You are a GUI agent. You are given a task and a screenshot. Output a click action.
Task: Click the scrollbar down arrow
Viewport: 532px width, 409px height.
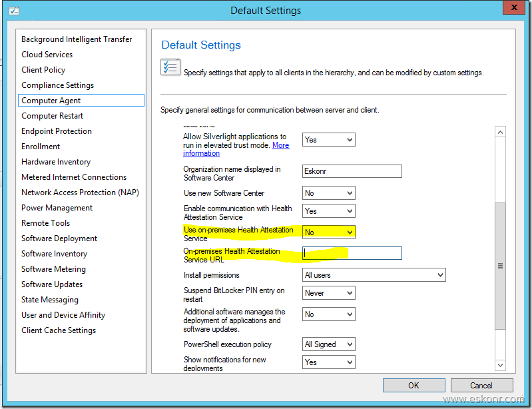click(500, 365)
